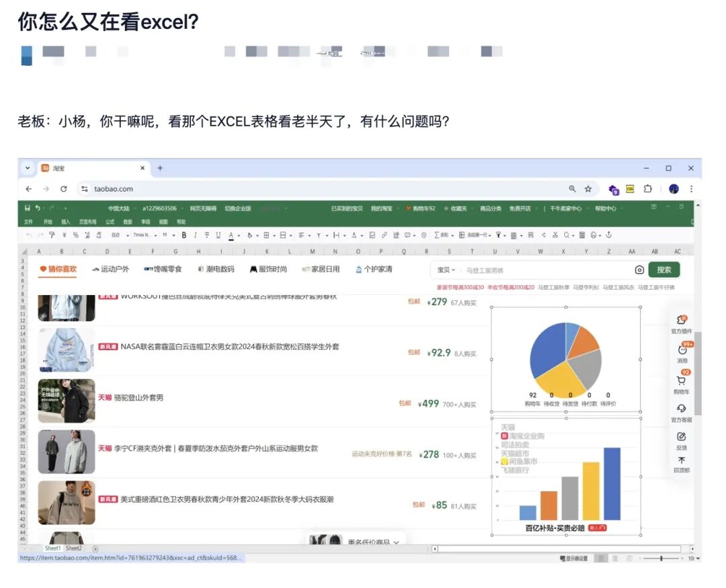The image size is (726, 588).
Task: Open the 骆驼登山外套男 product thumbnail
Action: click(66, 401)
